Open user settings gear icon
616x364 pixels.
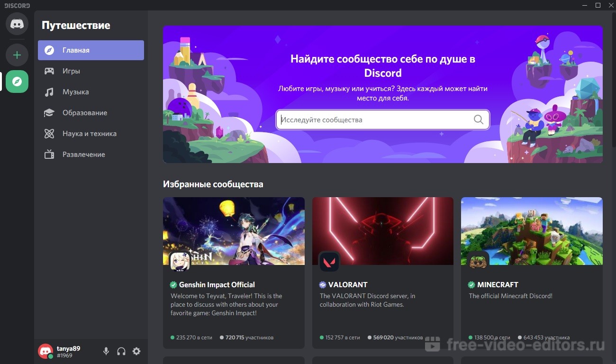(136, 351)
